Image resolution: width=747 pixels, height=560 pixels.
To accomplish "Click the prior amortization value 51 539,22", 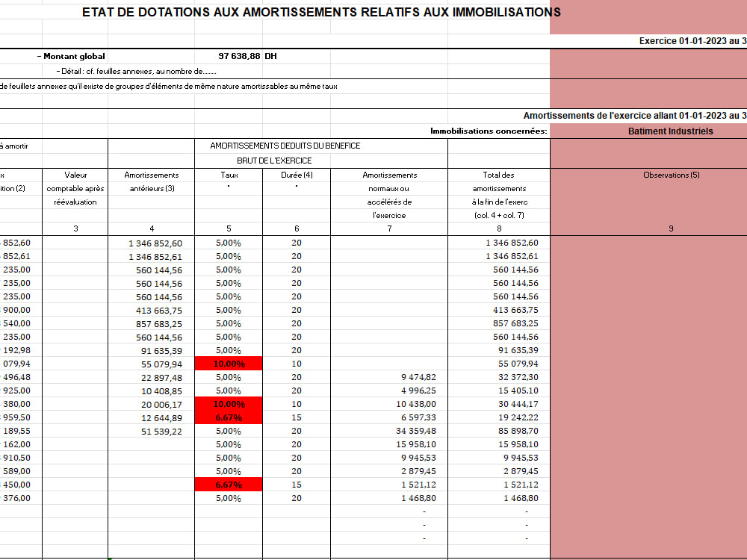I will pos(161,432).
